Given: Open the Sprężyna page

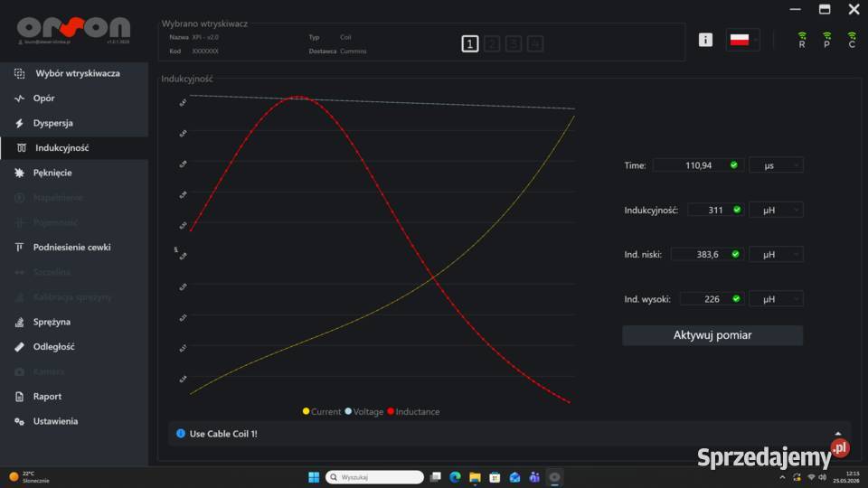Looking at the screenshot, I should pyautogui.click(x=74, y=322).
